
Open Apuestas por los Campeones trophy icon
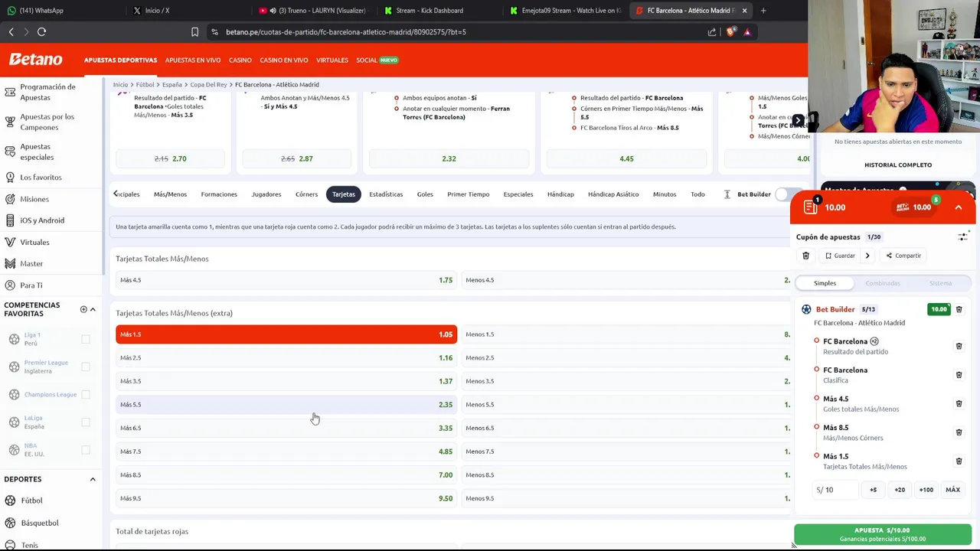10,122
